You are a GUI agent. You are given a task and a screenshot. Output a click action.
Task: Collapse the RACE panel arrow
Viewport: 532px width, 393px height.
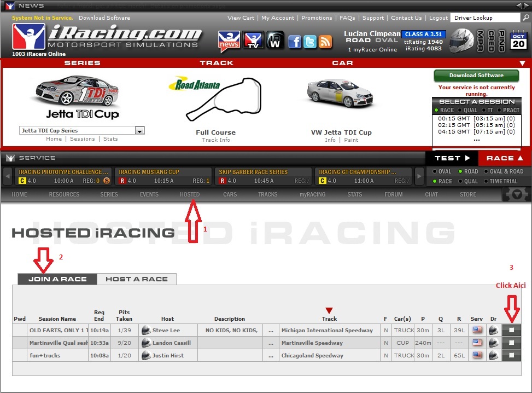(x=520, y=158)
